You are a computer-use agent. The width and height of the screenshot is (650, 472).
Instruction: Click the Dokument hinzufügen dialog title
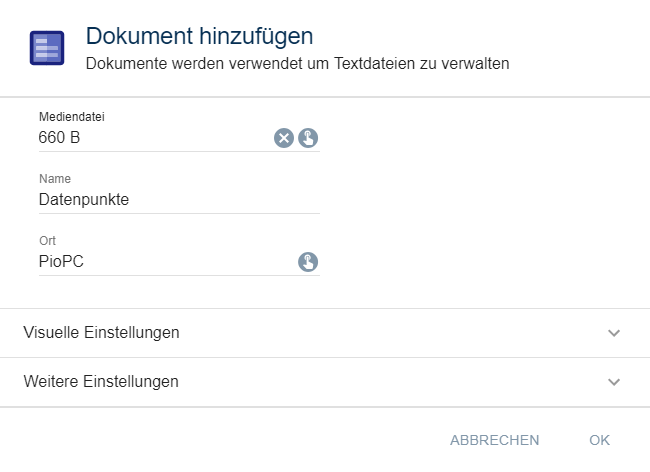pos(200,37)
